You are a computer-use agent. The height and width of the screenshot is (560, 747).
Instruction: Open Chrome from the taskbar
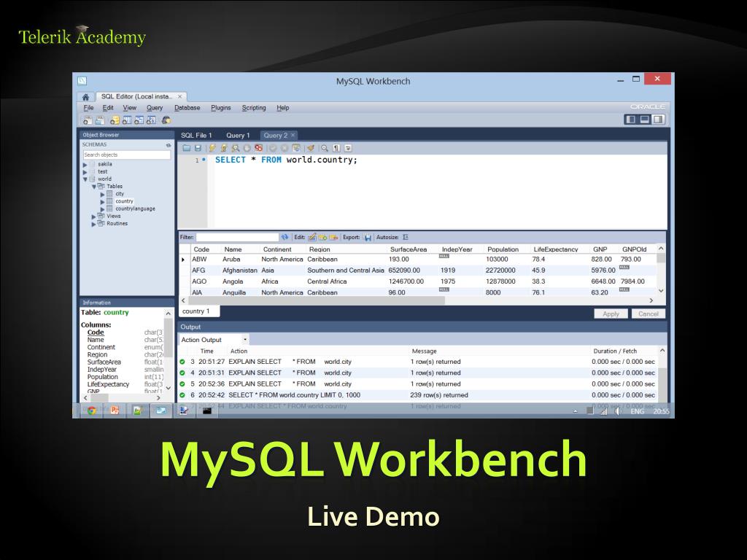[92, 411]
